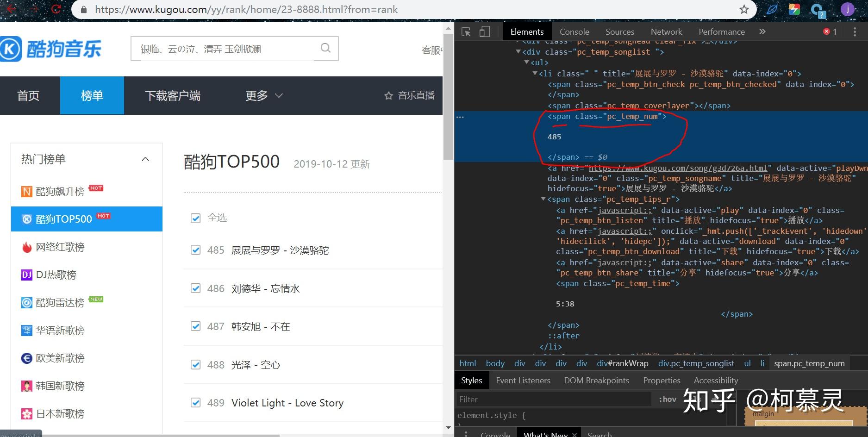Open the 展展与罗罗 - 沙漠骆驼 song link
Image resolution: width=868 pixels, height=437 pixels.
tap(280, 250)
